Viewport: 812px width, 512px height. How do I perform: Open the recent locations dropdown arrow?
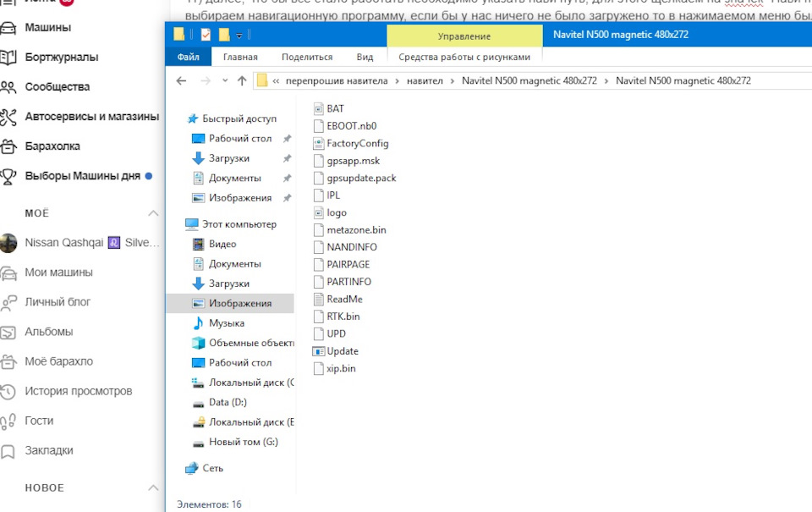[225, 81]
